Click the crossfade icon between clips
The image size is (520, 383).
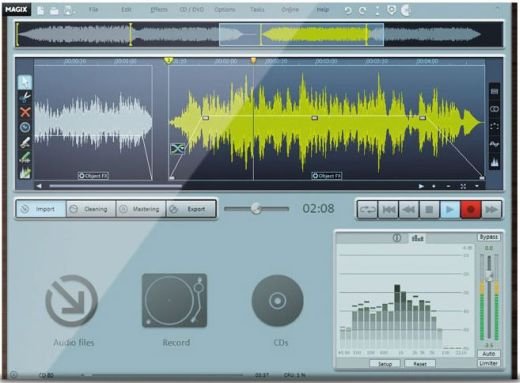coord(177,148)
